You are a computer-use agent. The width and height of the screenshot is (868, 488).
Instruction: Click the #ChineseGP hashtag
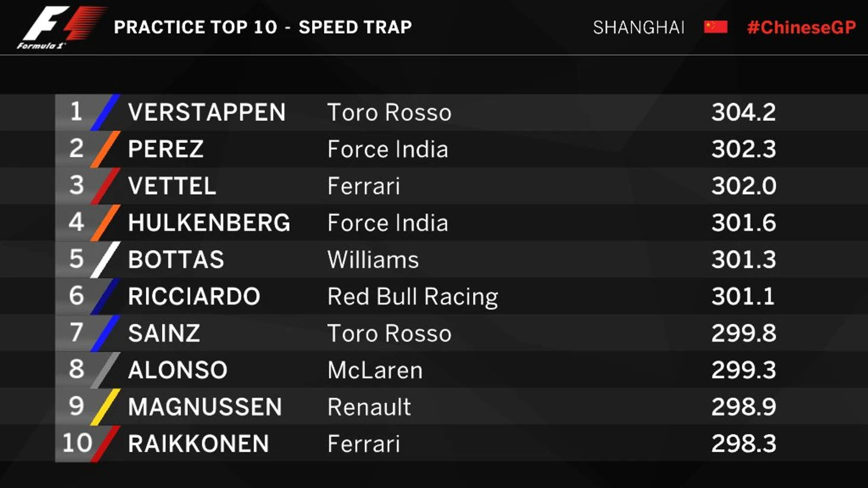point(801,27)
